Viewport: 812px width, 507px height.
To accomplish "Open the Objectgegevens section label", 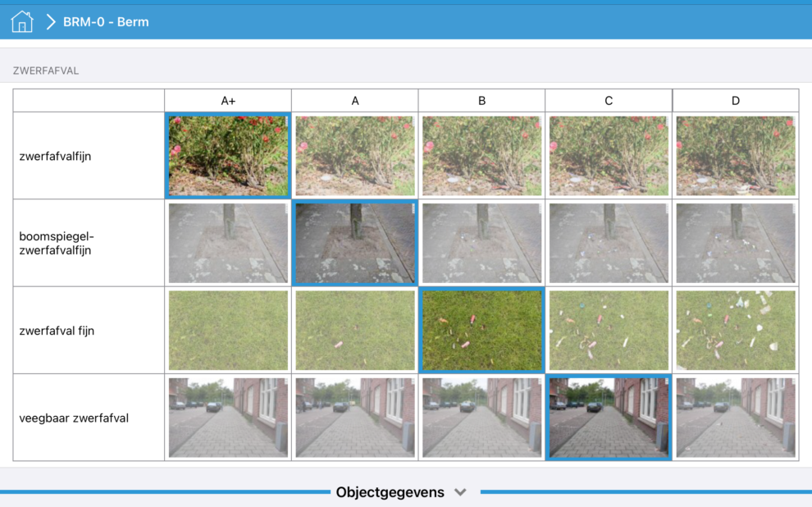I will pos(390,492).
